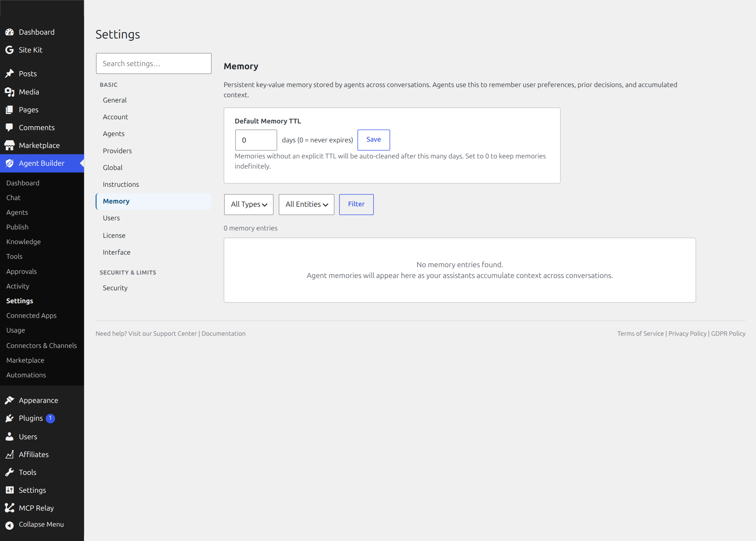This screenshot has width=756, height=541.
Task: Open the Terms of Service link
Action: click(640, 334)
